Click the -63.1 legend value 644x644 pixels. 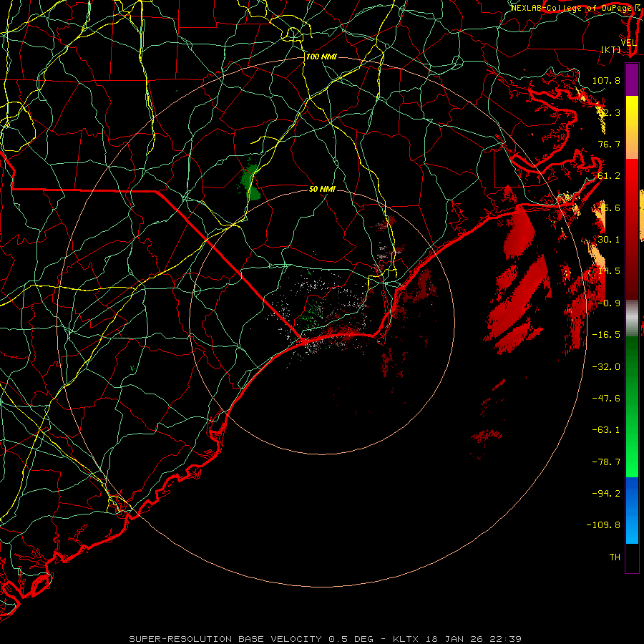606,430
